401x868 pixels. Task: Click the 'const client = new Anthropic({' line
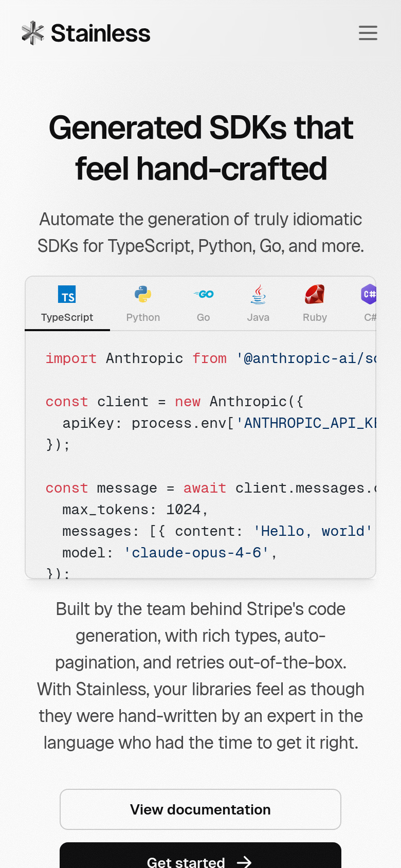(x=174, y=402)
